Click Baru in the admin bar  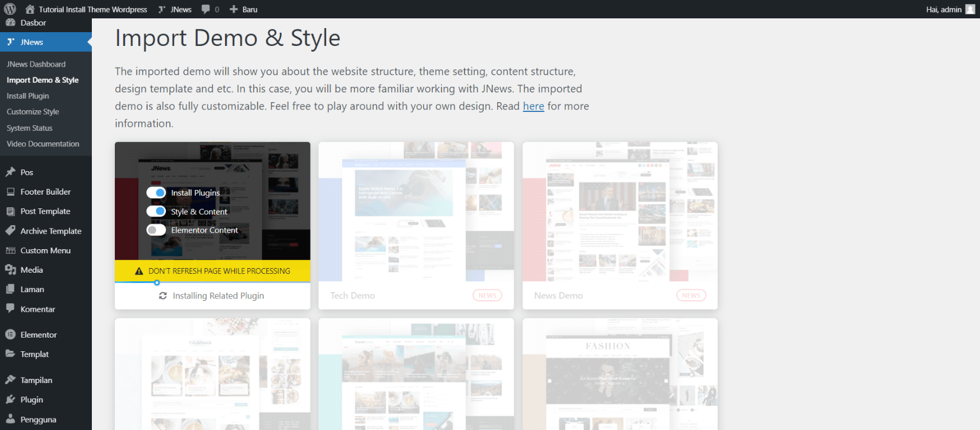[x=250, y=9]
